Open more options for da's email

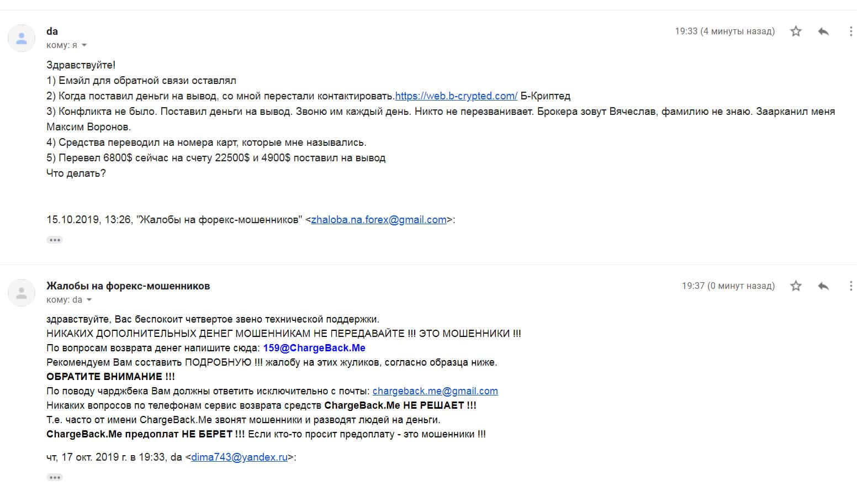(851, 31)
